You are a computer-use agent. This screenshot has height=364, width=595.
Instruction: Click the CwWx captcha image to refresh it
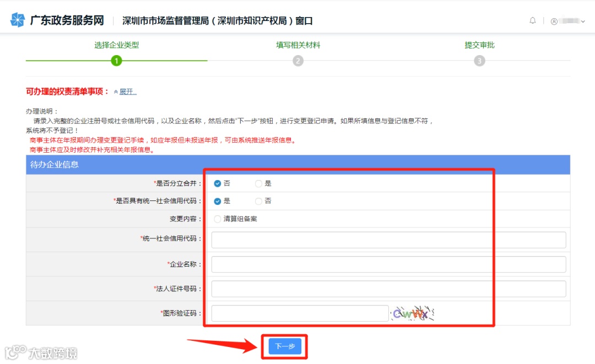[x=412, y=313]
